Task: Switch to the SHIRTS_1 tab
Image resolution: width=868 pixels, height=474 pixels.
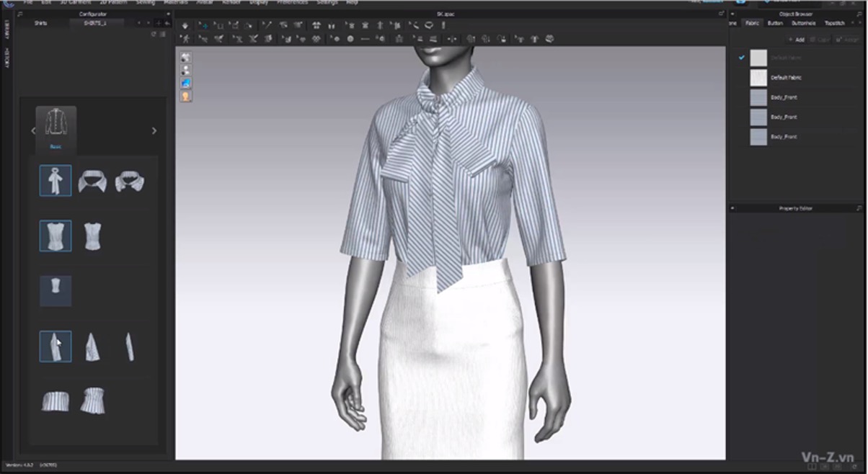Action: coord(96,23)
